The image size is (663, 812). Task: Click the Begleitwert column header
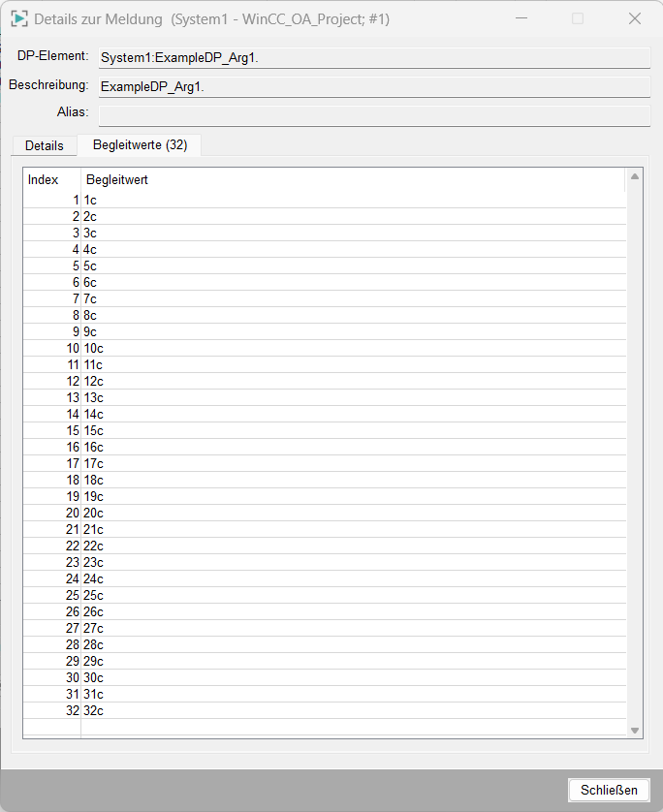[353, 179]
